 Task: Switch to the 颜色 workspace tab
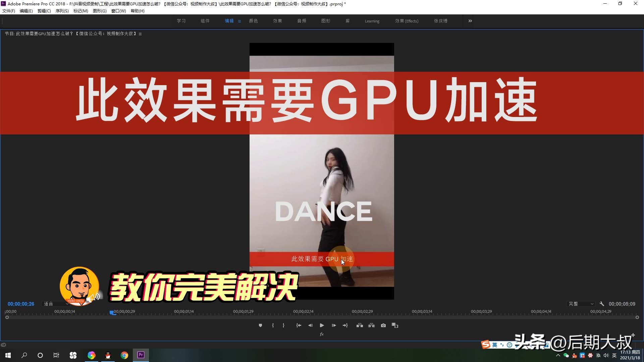(x=254, y=21)
